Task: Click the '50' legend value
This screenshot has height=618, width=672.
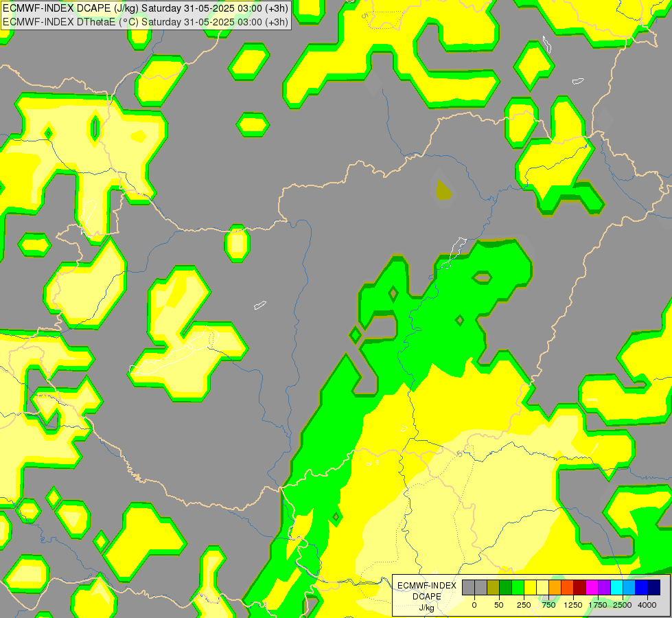Action: [499, 605]
